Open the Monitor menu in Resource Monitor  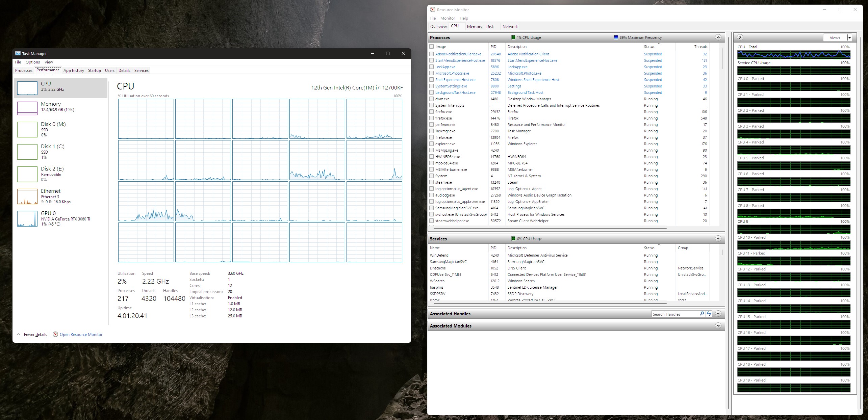coord(448,18)
